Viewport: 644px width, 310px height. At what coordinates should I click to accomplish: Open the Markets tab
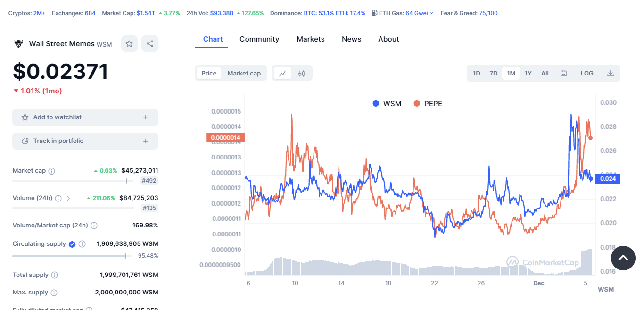[311, 39]
